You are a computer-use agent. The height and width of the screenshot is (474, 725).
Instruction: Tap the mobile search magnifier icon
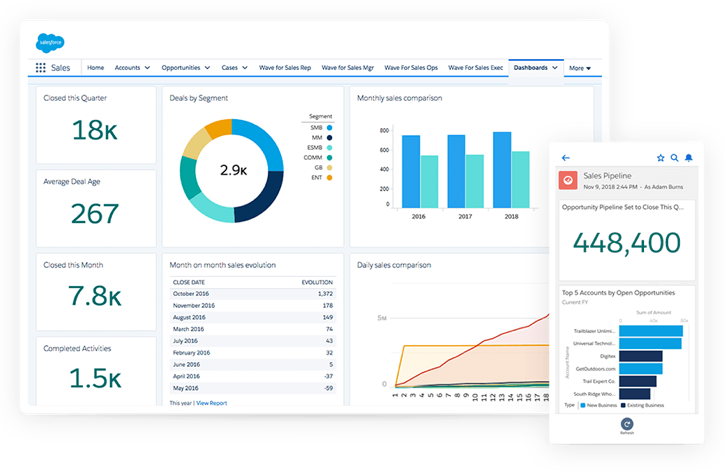click(674, 158)
